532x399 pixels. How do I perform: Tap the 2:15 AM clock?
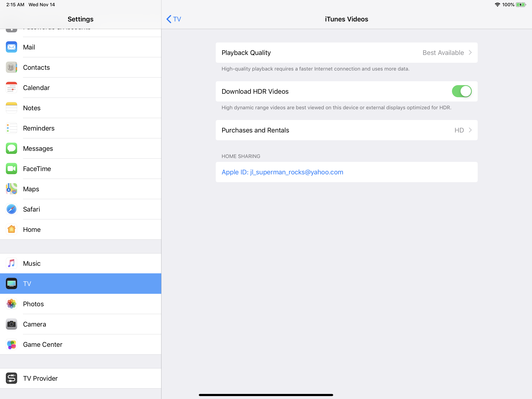pos(15,4)
